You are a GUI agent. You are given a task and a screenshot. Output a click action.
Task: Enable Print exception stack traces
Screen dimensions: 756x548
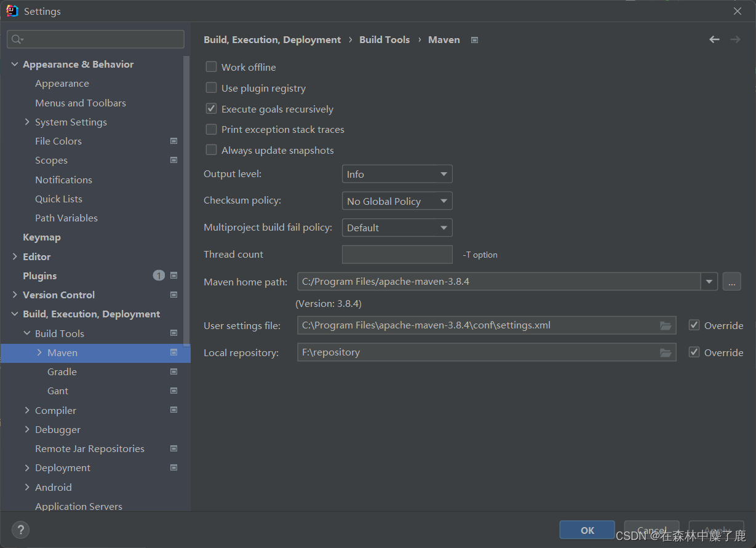click(x=211, y=129)
